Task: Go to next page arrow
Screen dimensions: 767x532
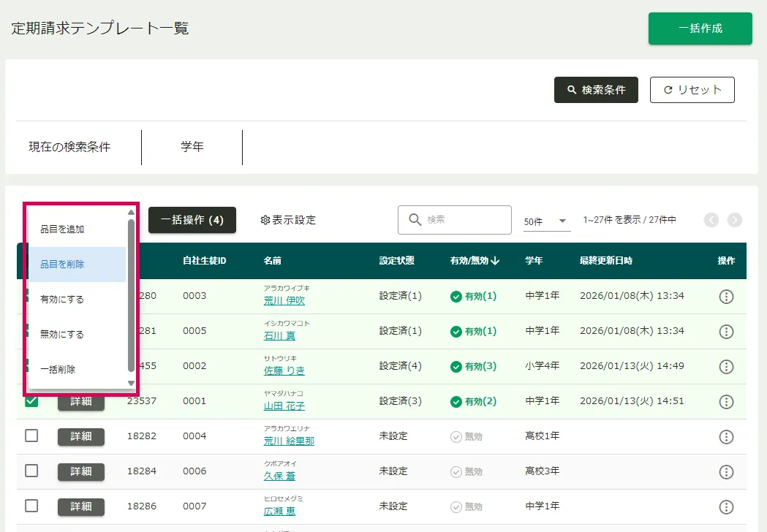Action: click(734, 220)
